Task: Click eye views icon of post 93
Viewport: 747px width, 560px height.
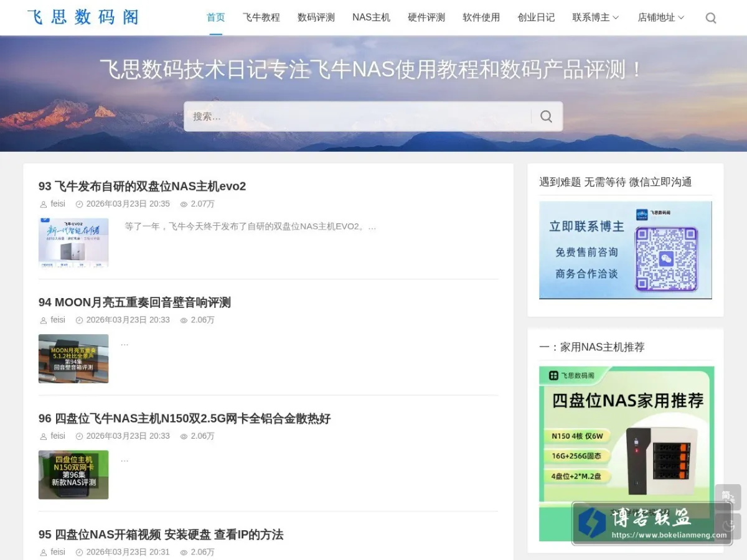Action: (184, 204)
